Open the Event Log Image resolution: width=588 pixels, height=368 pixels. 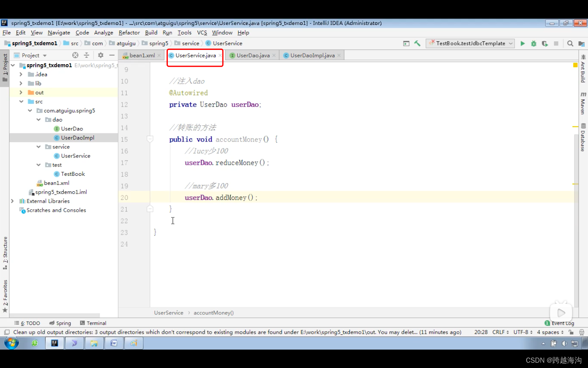coord(559,323)
